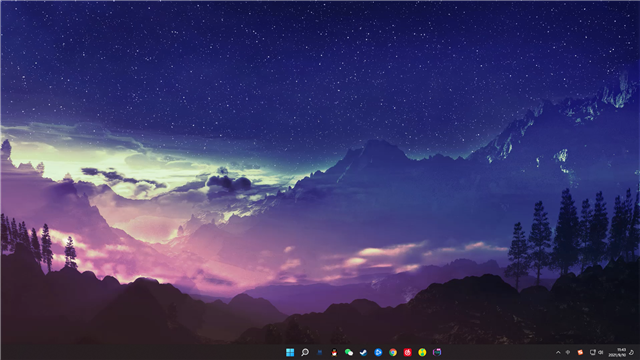This screenshot has height=360, width=640.
Task: Launch Google Chrome browser
Action: point(393,352)
